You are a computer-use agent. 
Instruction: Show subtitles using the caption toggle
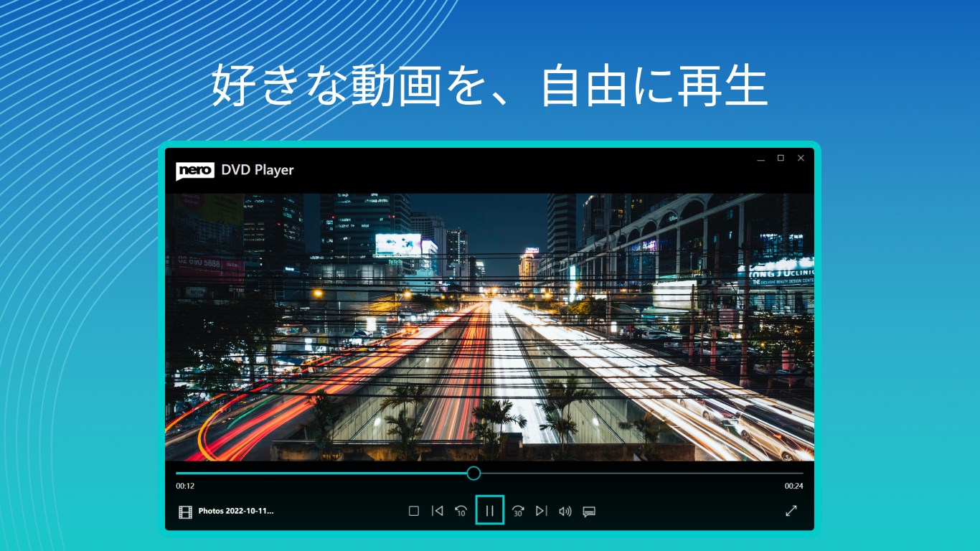pos(589,511)
